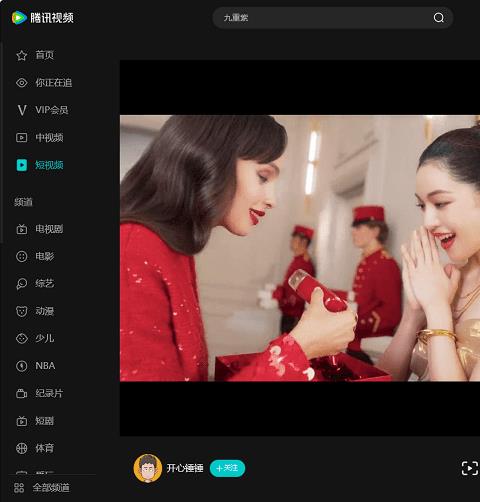Click the kids face icon beside 少儿
The width and height of the screenshot is (480, 502).
click(22, 339)
